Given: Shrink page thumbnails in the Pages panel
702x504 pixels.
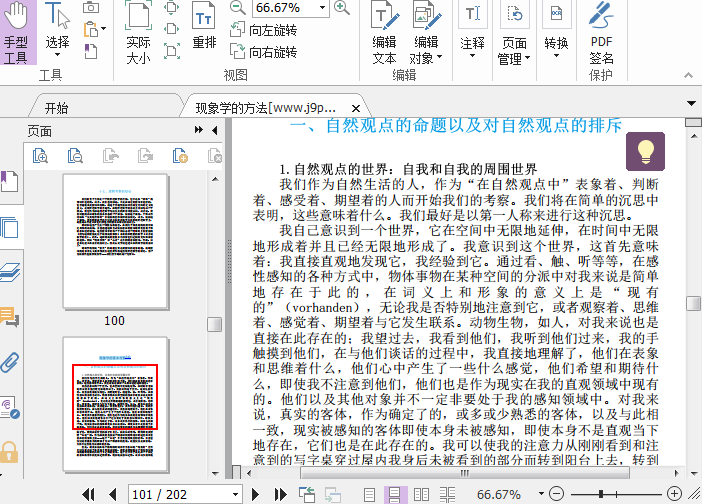Looking at the screenshot, I should 75,156.
